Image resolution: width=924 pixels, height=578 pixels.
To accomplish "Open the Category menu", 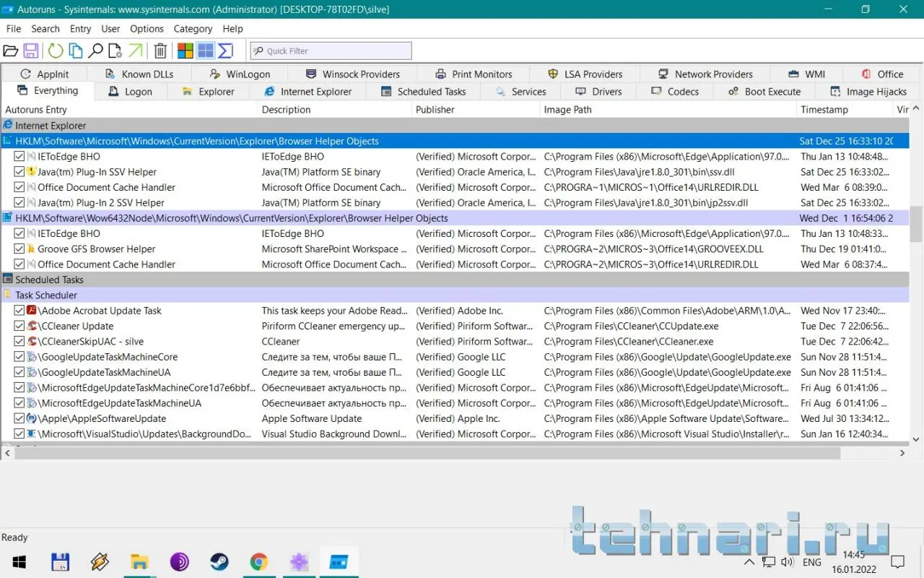I will pos(193,29).
